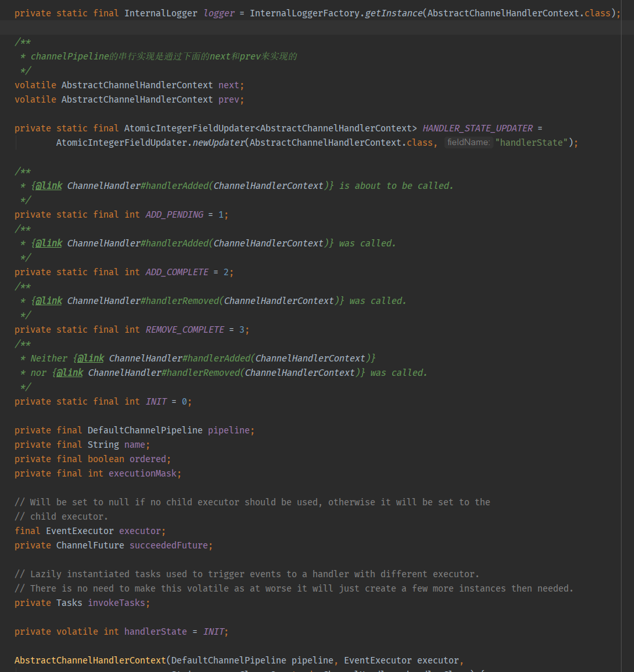The width and height of the screenshot is (634, 672).
Task: Click AtomicIntegerFieldUpdater before newUpdater
Action: (x=122, y=143)
